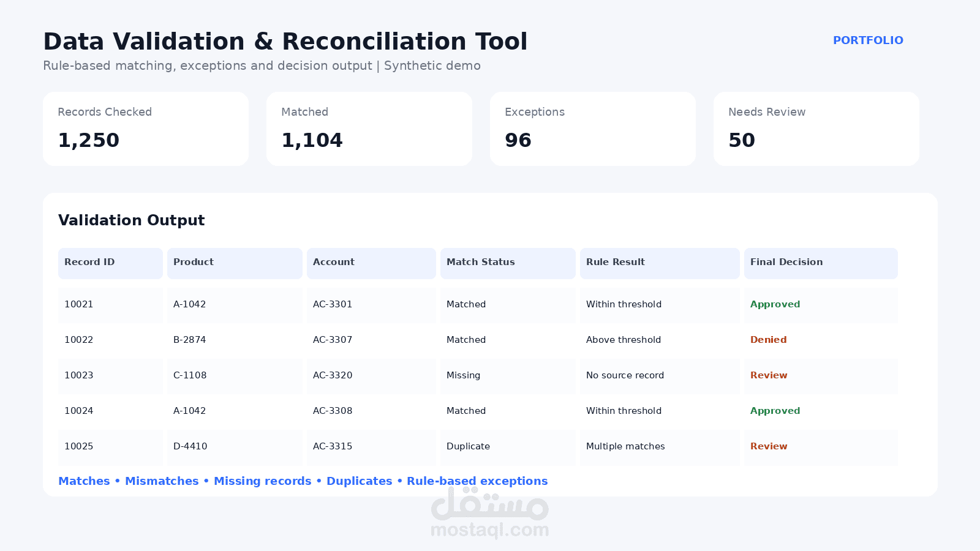Click account AC-3307
Image resolution: width=980 pixels, height=551 pixels.
pyautogui.click(x=333, y=340)
